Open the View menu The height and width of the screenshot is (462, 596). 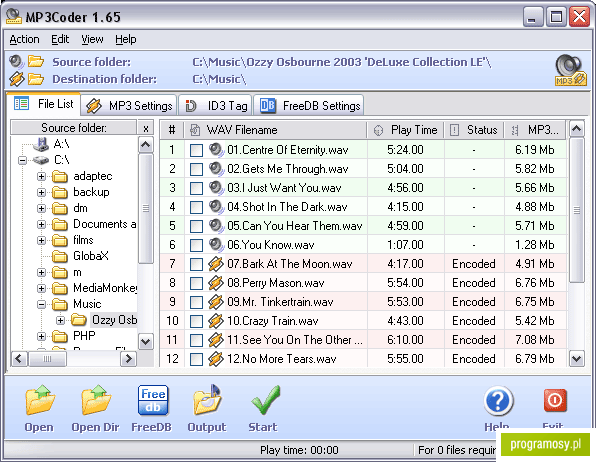coord(92,40)
